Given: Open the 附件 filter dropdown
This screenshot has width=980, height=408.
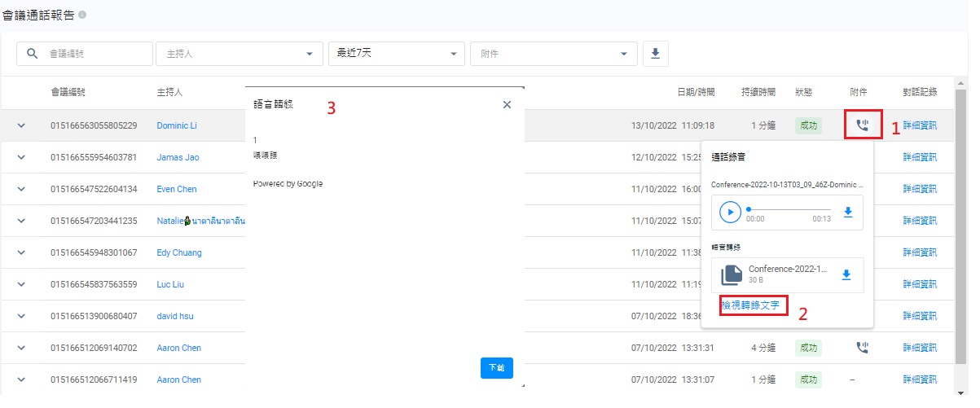Looking at the screenshot, I should 553,54.
